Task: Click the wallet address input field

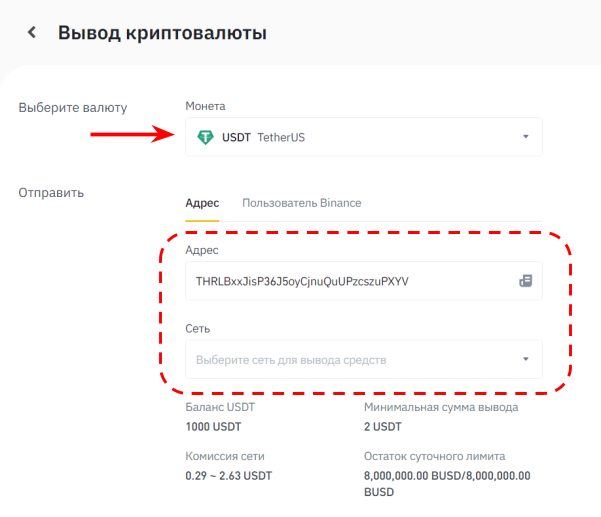Action: 364,281
